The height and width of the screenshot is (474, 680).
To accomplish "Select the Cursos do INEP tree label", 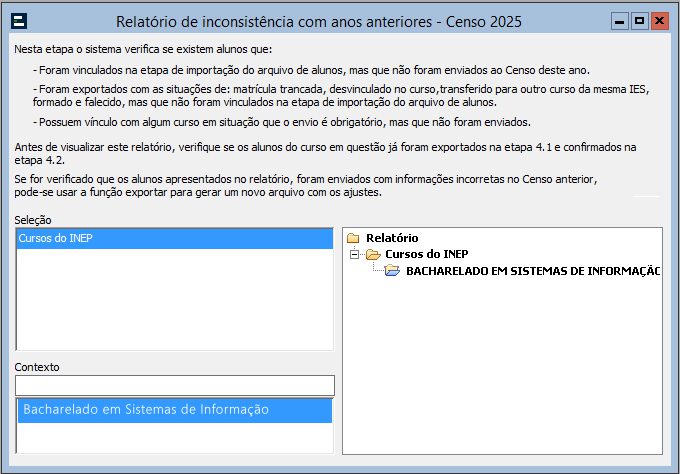I will tap(427, 254).
